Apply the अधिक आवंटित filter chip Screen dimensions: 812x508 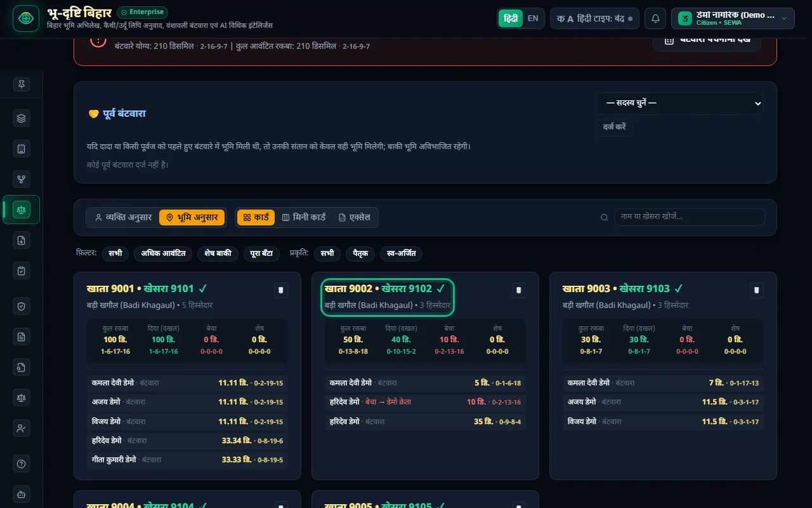coord(163,253)
